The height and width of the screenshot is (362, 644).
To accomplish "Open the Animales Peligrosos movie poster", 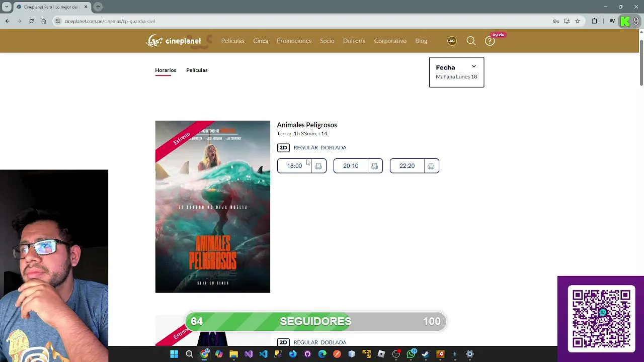I will (213, 207).
